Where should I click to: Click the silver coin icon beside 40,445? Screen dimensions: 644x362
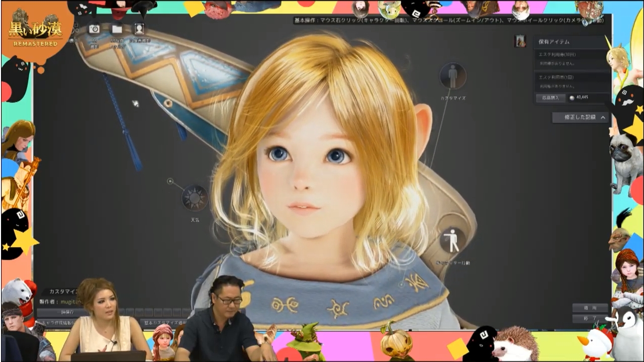coord(572,98)
